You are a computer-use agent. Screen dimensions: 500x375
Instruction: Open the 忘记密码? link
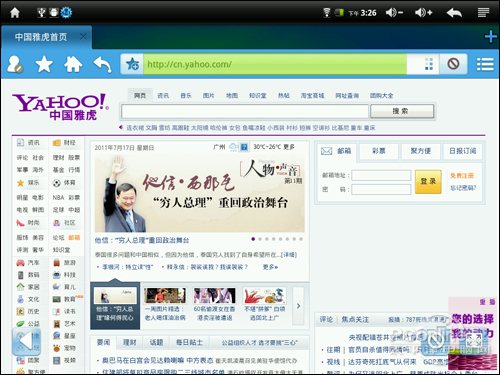point(463,188)
